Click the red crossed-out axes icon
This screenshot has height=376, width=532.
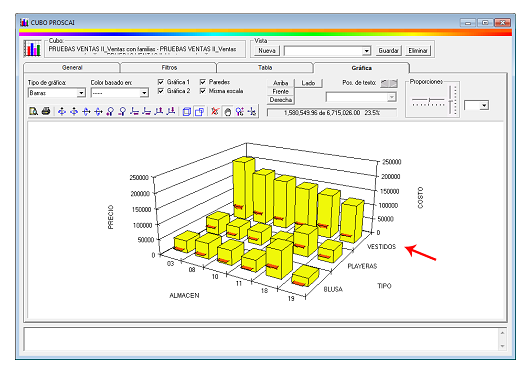pos(215,111)
